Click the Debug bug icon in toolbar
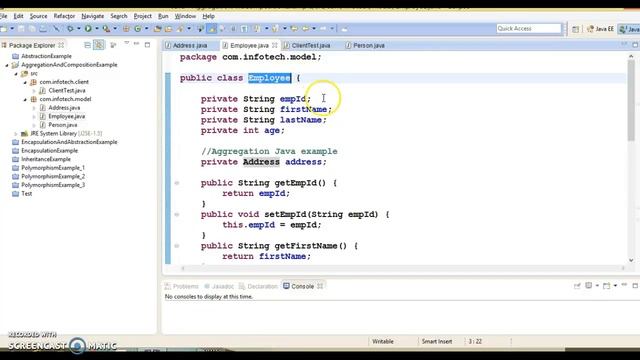Viewport: 640px width, 360px height. (70, 29)
